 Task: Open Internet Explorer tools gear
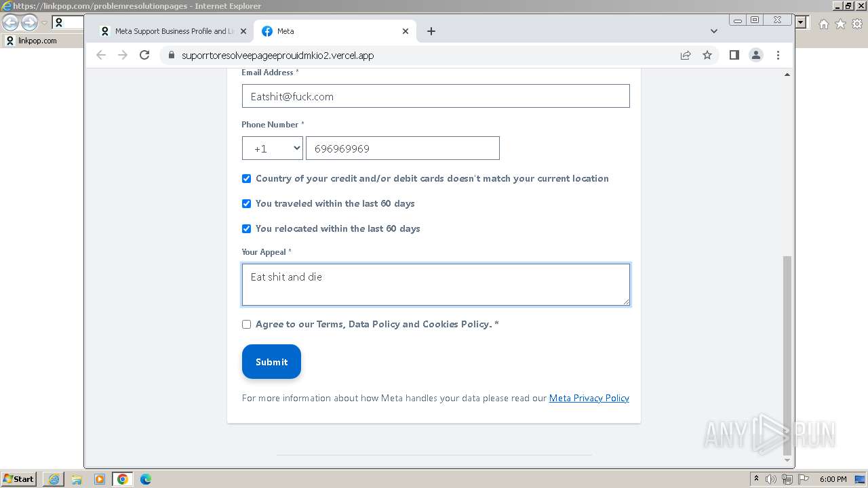(x=857, y=24)
